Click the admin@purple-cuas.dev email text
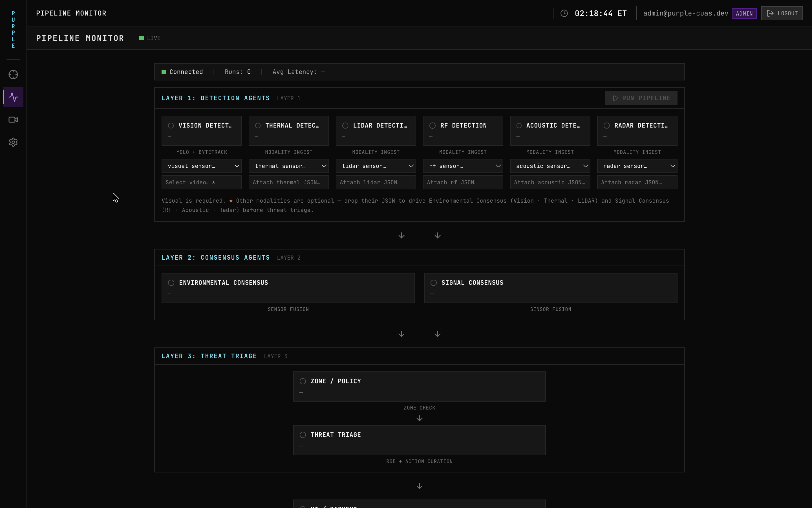 685,14
